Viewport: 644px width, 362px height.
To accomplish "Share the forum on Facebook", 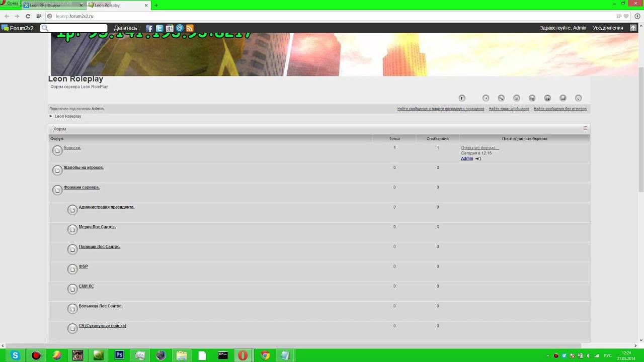I will (x=149, y=28).
